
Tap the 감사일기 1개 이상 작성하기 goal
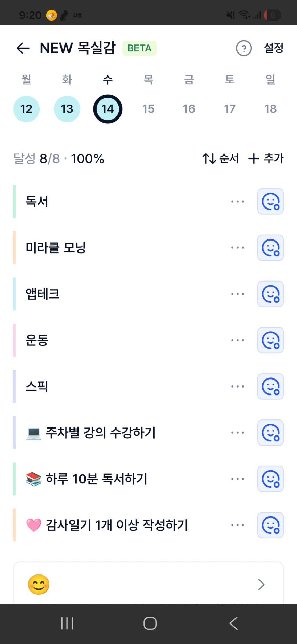click(117, 525)
